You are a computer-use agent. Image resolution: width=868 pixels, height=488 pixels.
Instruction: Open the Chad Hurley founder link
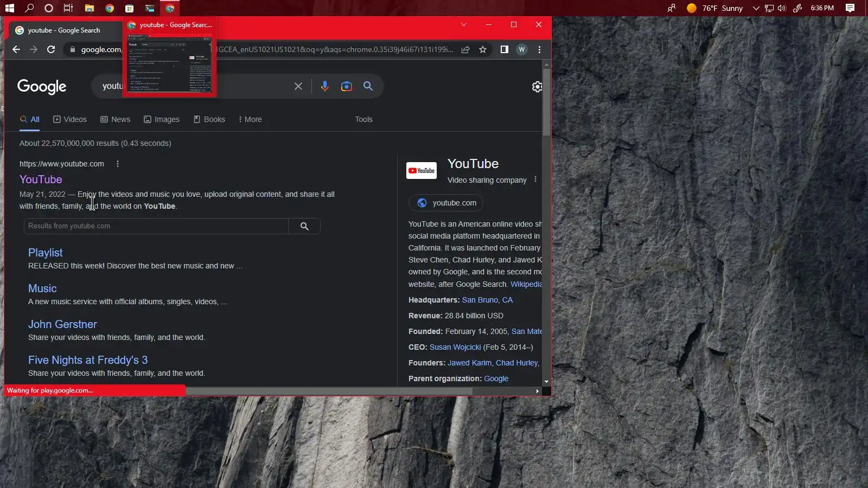(517, 363)
